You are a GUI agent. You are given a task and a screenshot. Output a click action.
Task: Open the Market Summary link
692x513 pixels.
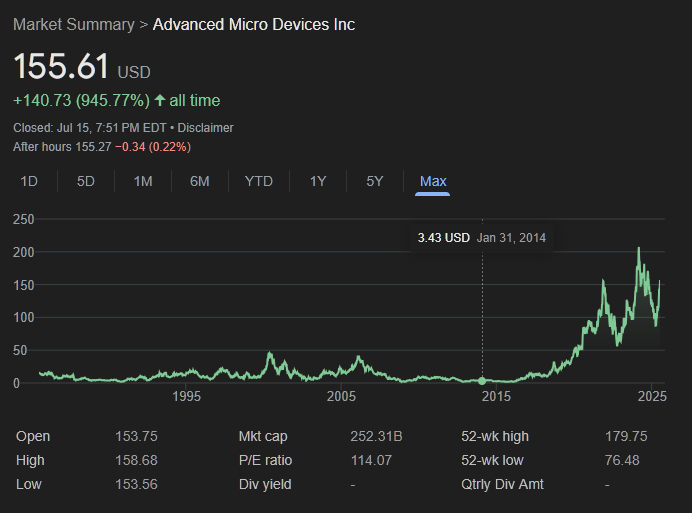(74, 24)
